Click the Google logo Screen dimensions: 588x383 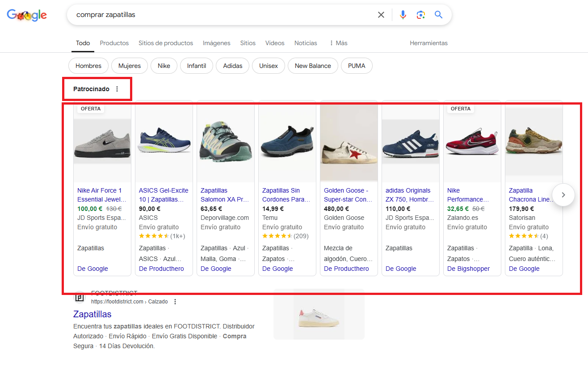[x=27, y=15]
